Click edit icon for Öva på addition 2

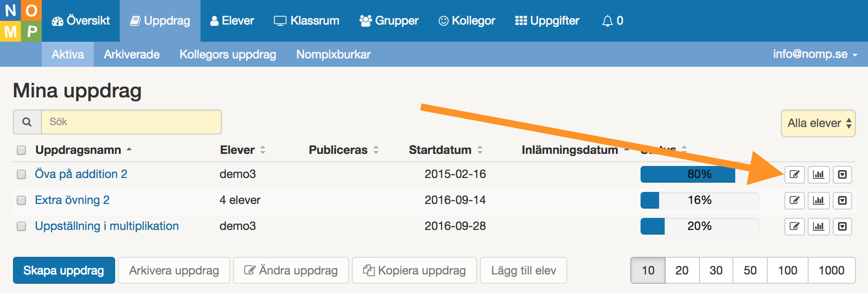tap(794, 174)
